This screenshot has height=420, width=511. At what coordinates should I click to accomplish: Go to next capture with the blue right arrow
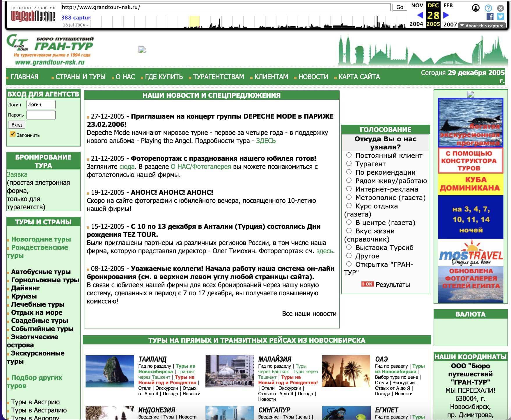click(x=446, y=15)
